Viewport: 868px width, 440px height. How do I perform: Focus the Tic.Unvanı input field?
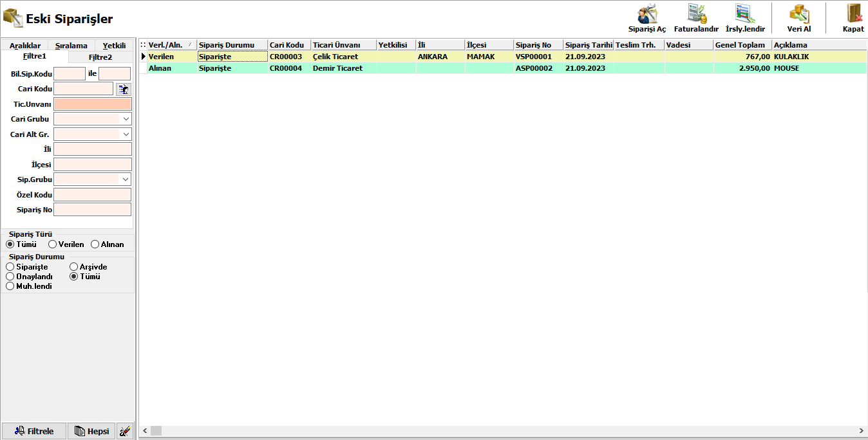pos(93,104)
